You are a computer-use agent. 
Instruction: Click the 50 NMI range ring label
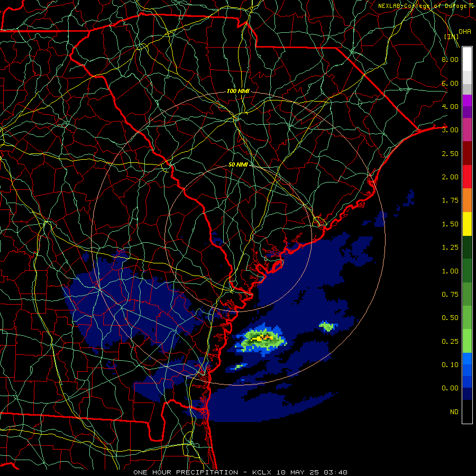click(238, 164)
